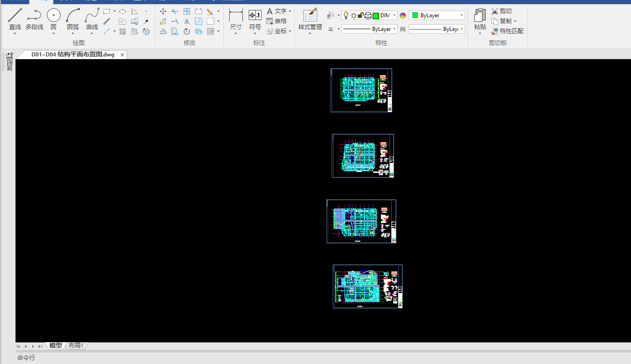Toggle layer plot printer icon
The height and width of the screenshot is (364, 631).
(x=368, y=15)
